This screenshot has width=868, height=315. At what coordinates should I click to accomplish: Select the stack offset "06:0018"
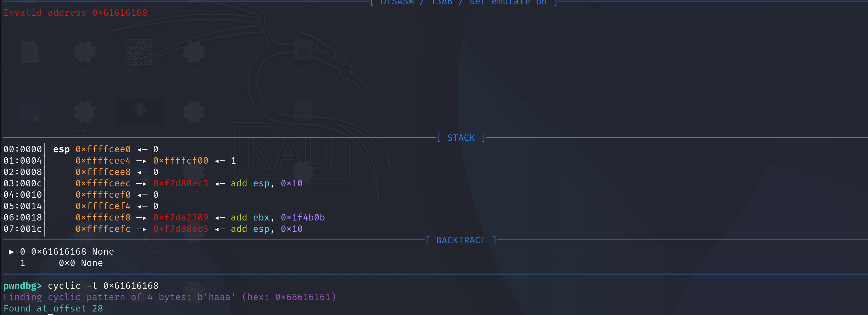click(x=22, y=217)
